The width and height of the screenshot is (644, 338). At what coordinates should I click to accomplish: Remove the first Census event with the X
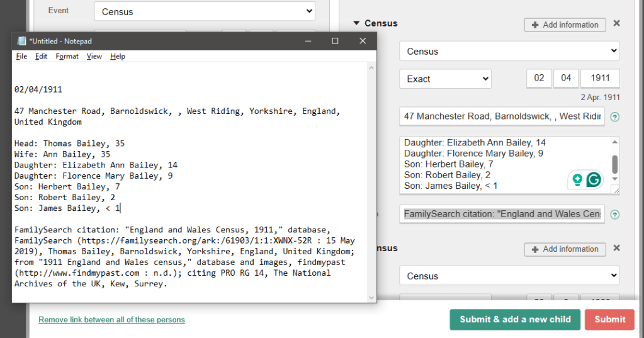pyautogui.click(x=616, y=23)
